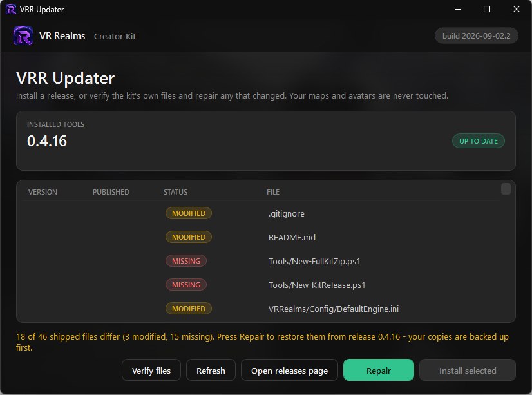
Task: Click the VR Realms brand name
Action: click(x=62, y=36)
